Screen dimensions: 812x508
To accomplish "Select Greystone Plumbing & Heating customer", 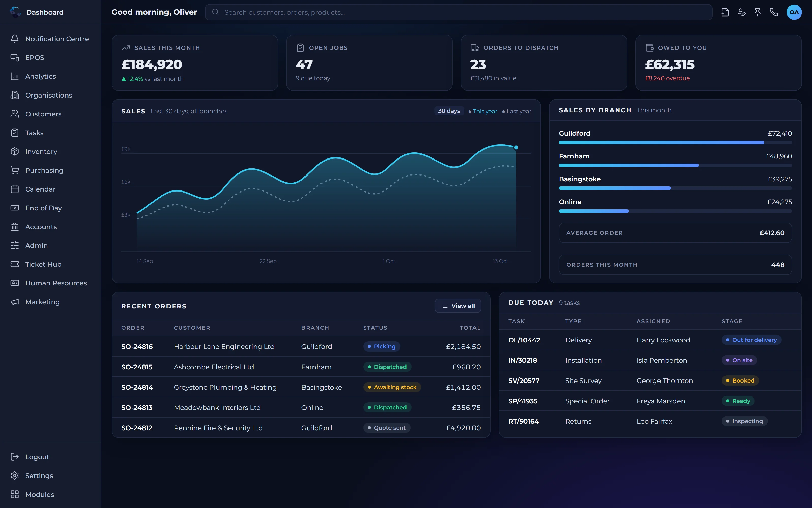I will (x=225, y=387).
